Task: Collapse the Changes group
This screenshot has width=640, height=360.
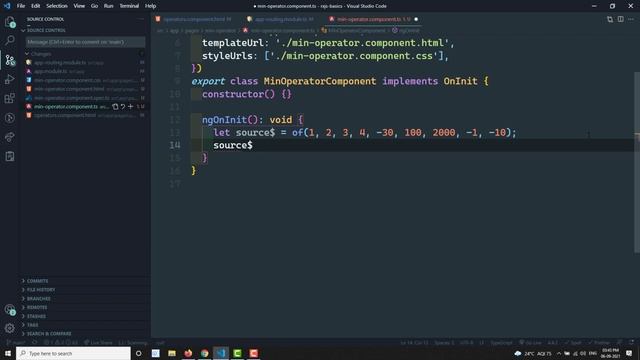Action: pyautogui.click(x=41, y=54)
